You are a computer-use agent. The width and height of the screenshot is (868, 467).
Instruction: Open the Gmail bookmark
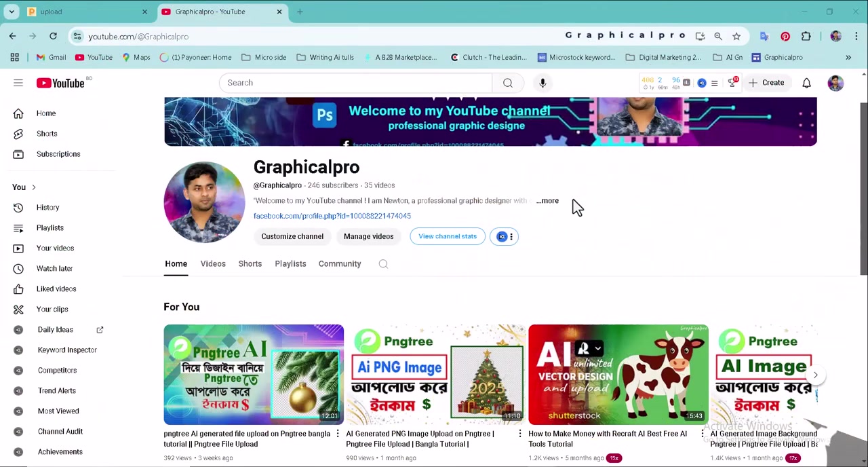51,58
